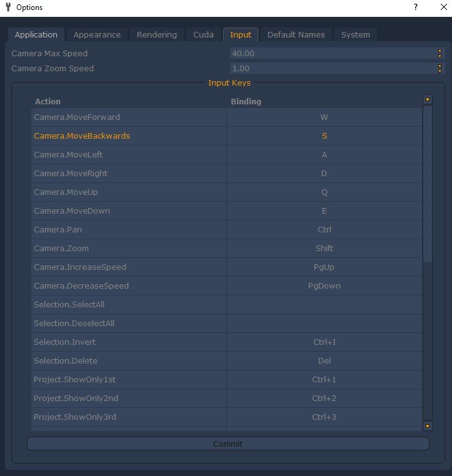This screenshot has height=476, width=452.
Task: Click the wrench icon in the title bar
Action: coord(8,7)
